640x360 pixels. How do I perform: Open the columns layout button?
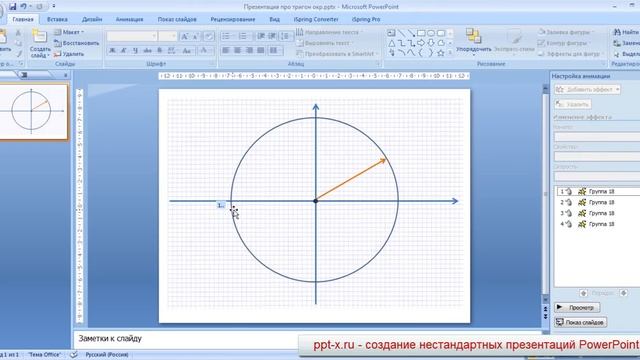click(x=276, y=50)
